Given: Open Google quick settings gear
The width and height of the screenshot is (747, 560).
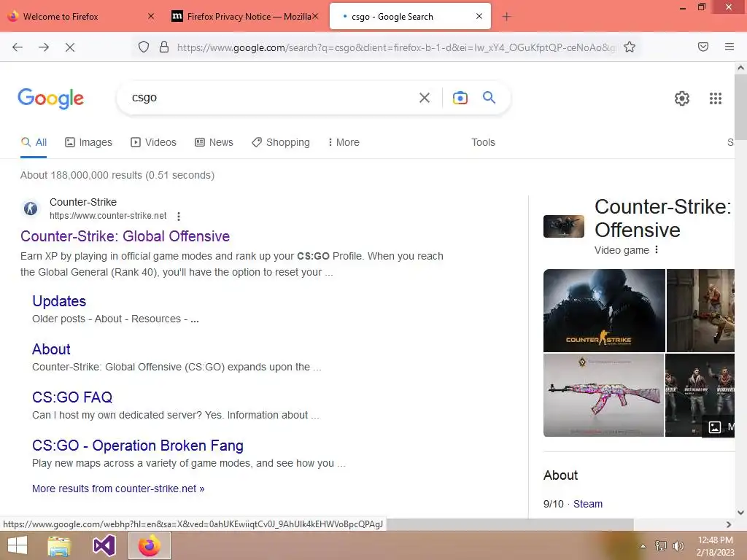Looking at the screenshot, I should (682, 98).
